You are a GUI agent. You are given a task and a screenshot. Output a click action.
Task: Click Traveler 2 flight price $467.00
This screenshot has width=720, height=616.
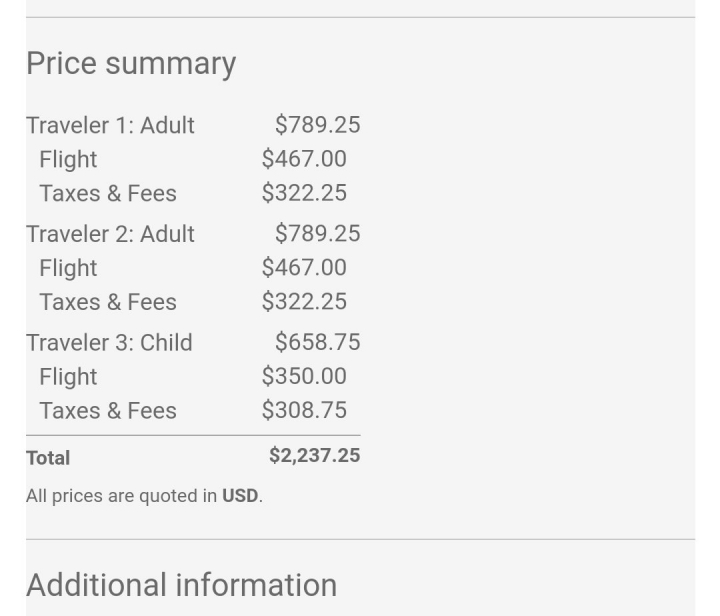[304, 267]
